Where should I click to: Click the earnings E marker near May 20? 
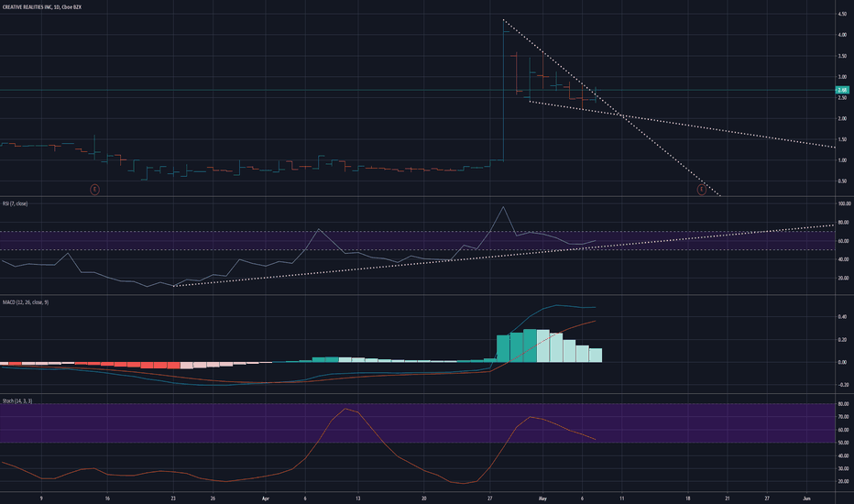[x=702, y=190]
